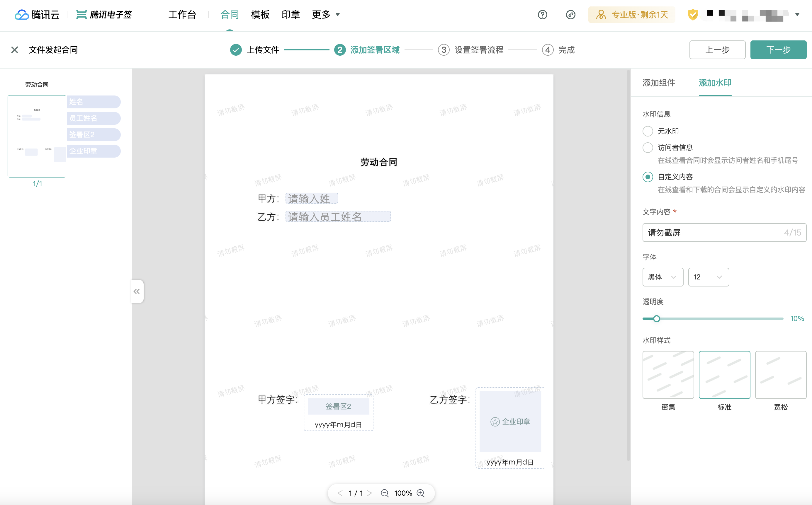The height and width of the screenshot is (505, 812).
Task: Switch to 添加水印 tab
Action: coord(715,83)
